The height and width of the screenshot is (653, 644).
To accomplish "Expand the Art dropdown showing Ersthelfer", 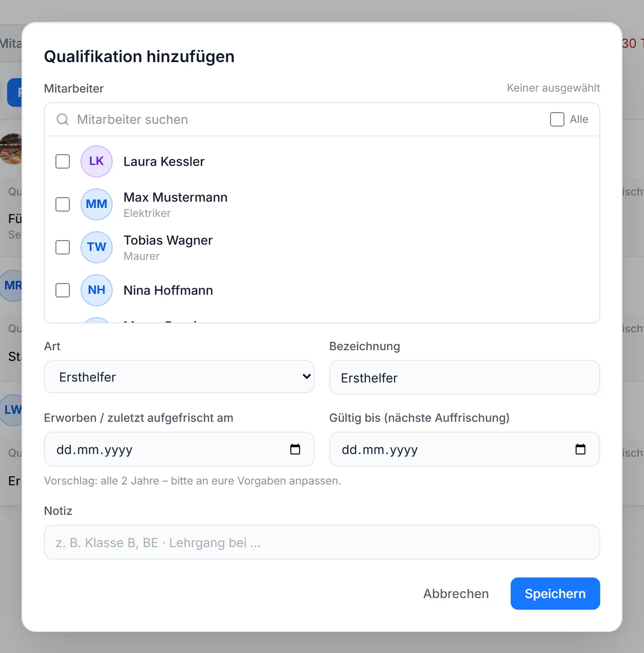I will [179, 377].
